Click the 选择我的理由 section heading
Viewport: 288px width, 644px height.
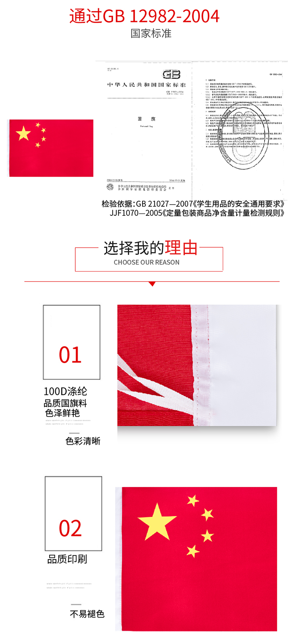[x=151, y=248]
